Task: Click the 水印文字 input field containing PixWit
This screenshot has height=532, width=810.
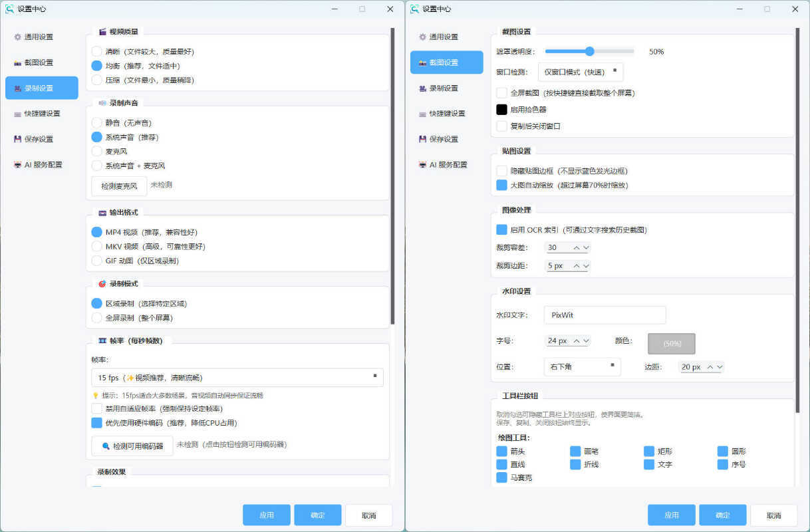Action: click(604, 315)
